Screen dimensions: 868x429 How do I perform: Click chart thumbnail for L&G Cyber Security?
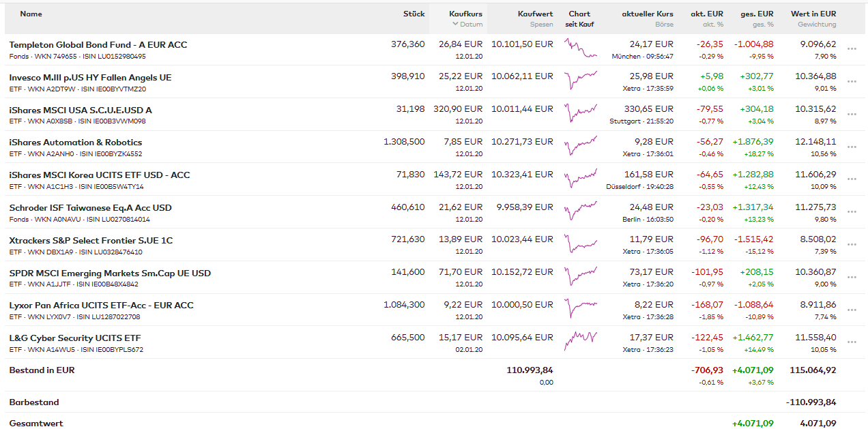(x=580, y=339)
